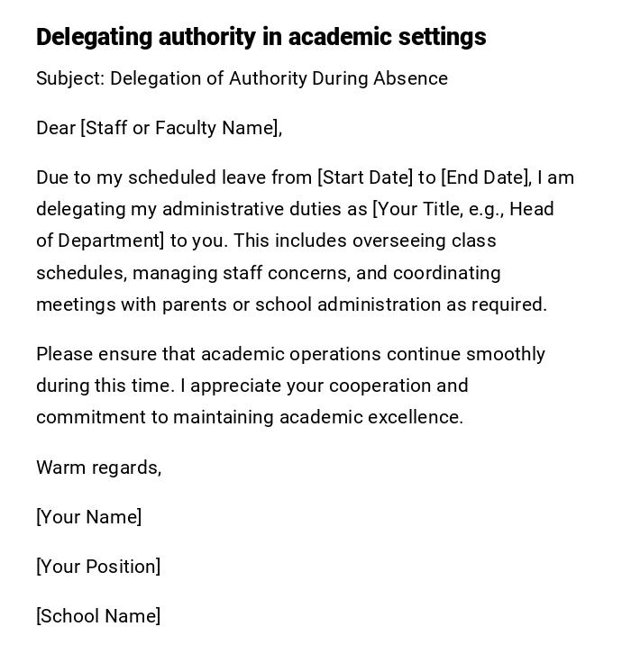631x672 pixels.
Task: Click the "[End Date]" placeholder
Action: tap(485, 177)
